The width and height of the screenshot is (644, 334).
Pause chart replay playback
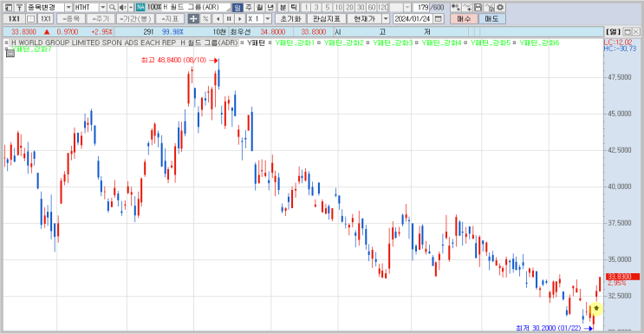point(229,18)
